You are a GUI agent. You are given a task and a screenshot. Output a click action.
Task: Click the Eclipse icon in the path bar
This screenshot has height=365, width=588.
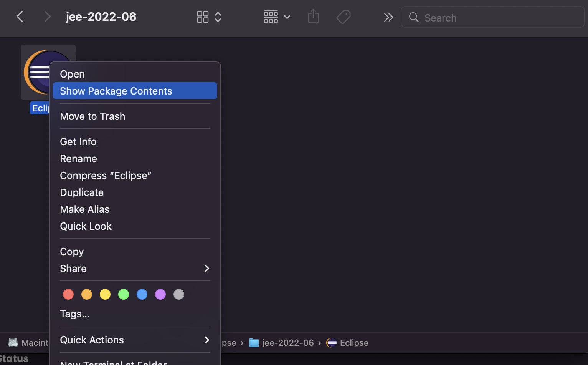331,342
